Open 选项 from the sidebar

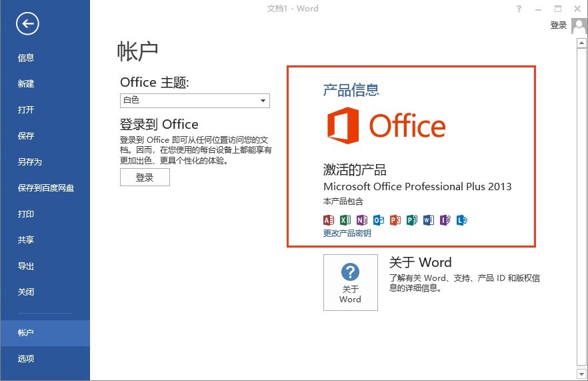pos(45,359)
